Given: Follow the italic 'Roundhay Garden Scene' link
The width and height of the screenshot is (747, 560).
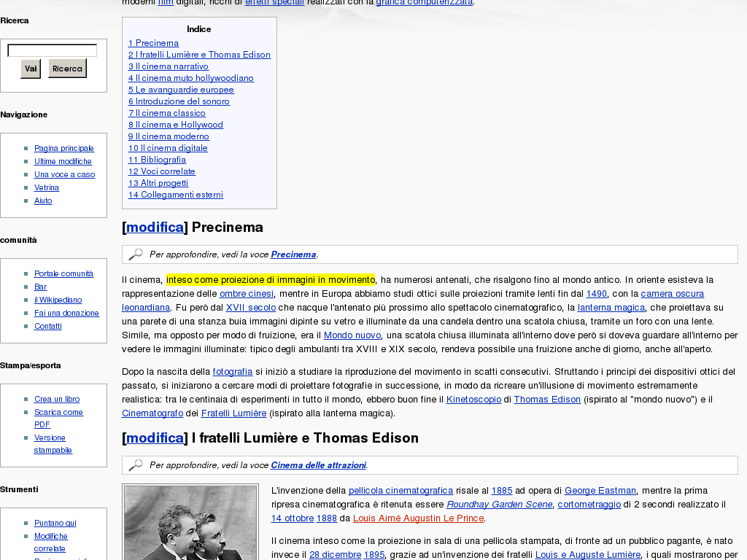Looking at the screenshot, I should [499, 505].
